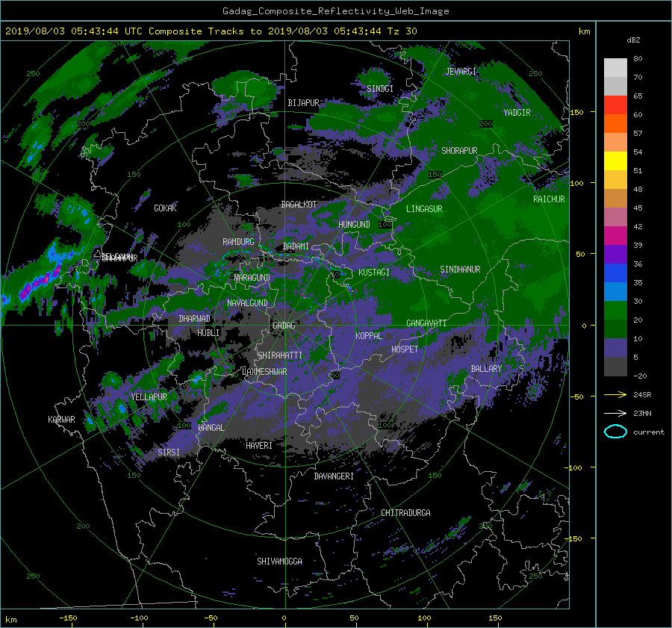Click the 'Tz 30' text in header
The image size is (672, 628).
coord(402,31)
